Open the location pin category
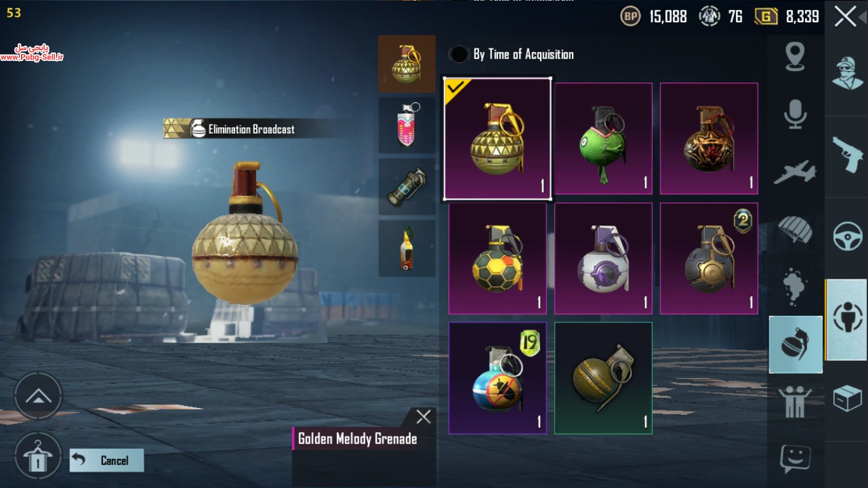The height and width of the screenshot is (488, 868). tap(795, 57)
